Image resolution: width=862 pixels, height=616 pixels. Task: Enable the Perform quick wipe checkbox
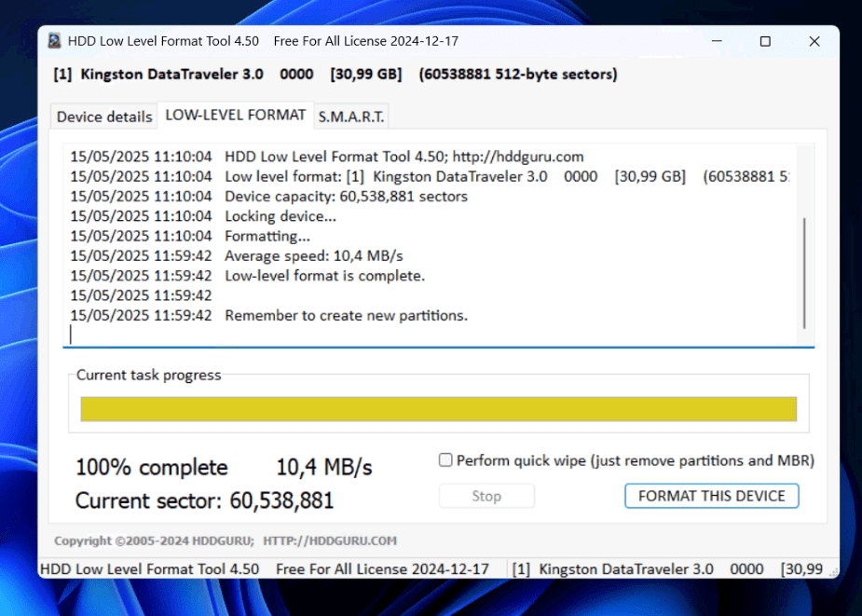tap(445, 460)
